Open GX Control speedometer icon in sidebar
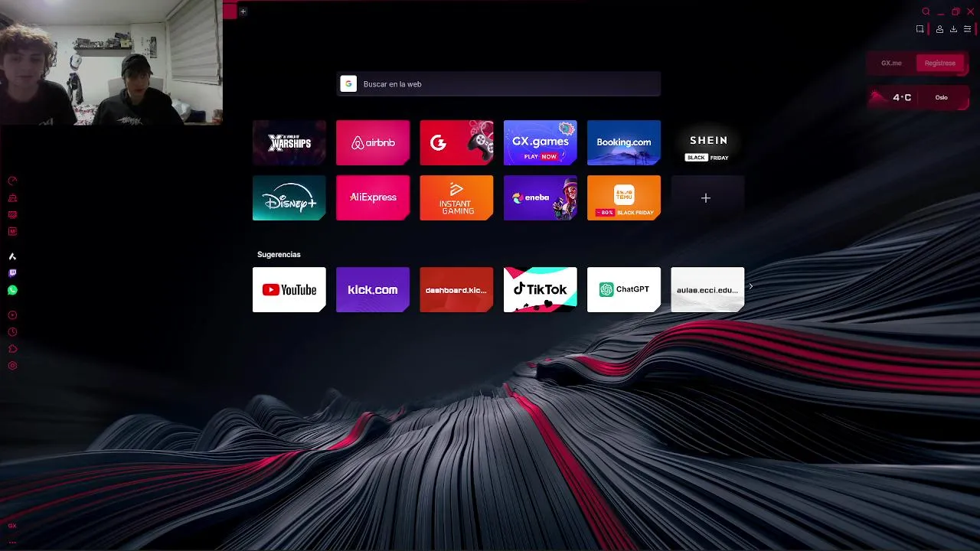The height and width of the screenshot is (551, 980). click(x=12, y=181)
